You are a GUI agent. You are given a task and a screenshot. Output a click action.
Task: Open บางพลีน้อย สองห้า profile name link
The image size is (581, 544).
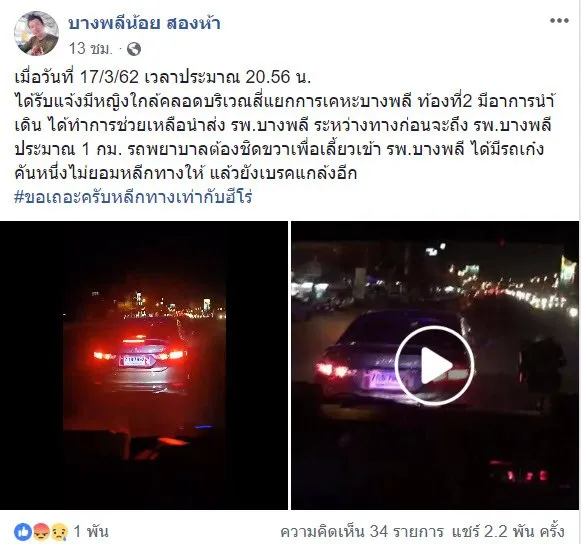tap(145, 23)
